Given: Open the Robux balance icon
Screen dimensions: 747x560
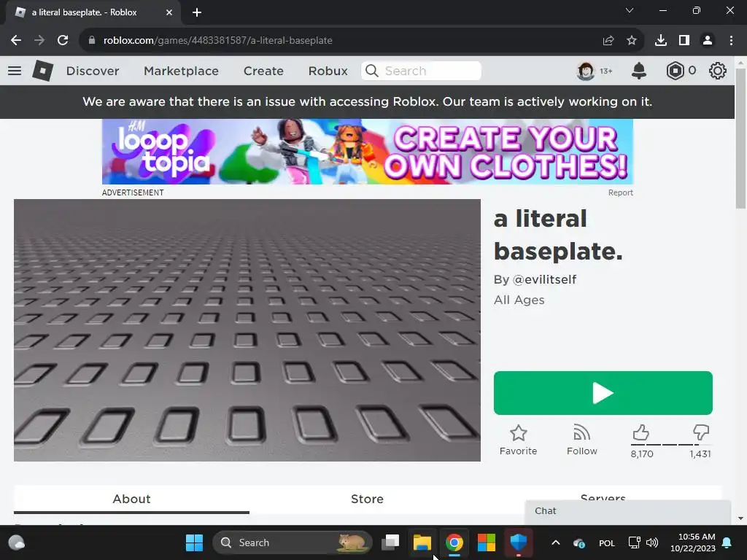Looking at the screenshot, I should point(675,71).
